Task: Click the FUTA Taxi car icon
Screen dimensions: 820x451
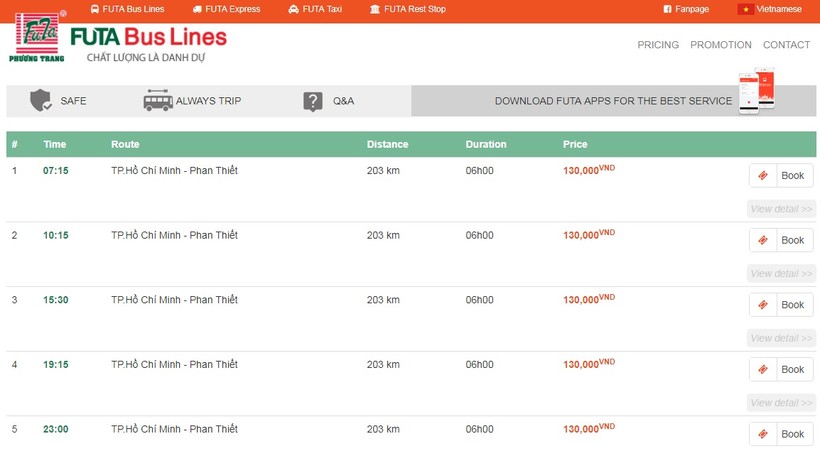Action: click(293, 9)
